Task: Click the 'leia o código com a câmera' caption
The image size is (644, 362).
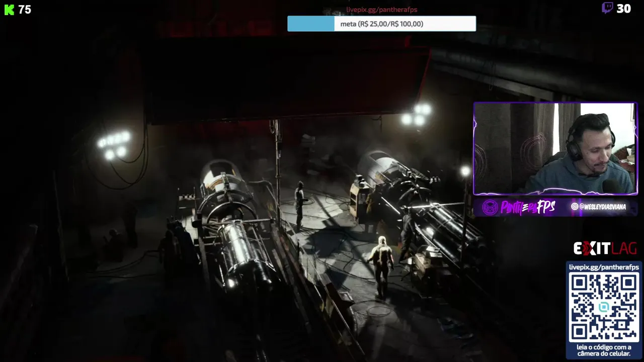Action: coord(604,350)
